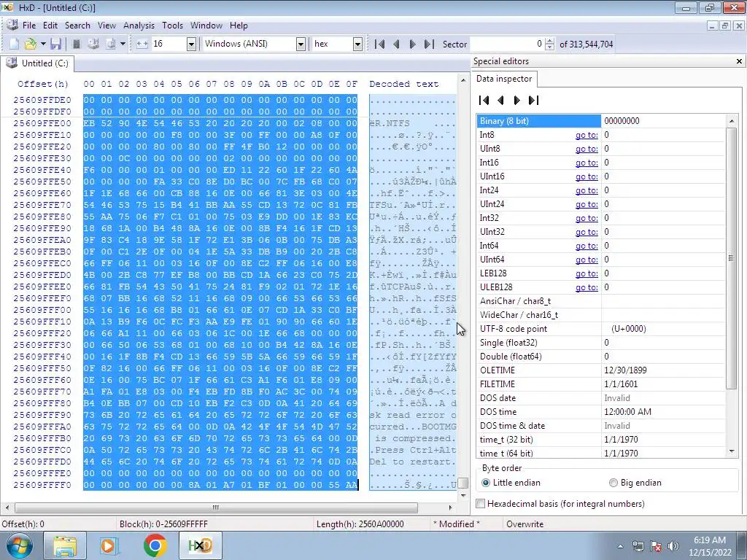Click the Overwrite mode status bar entry

point(525,524)
